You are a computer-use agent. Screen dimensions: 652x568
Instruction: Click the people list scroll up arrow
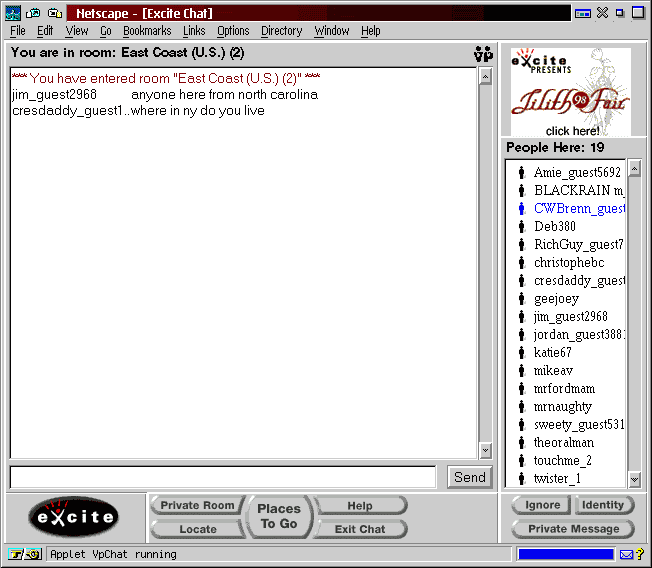(634, 168)
